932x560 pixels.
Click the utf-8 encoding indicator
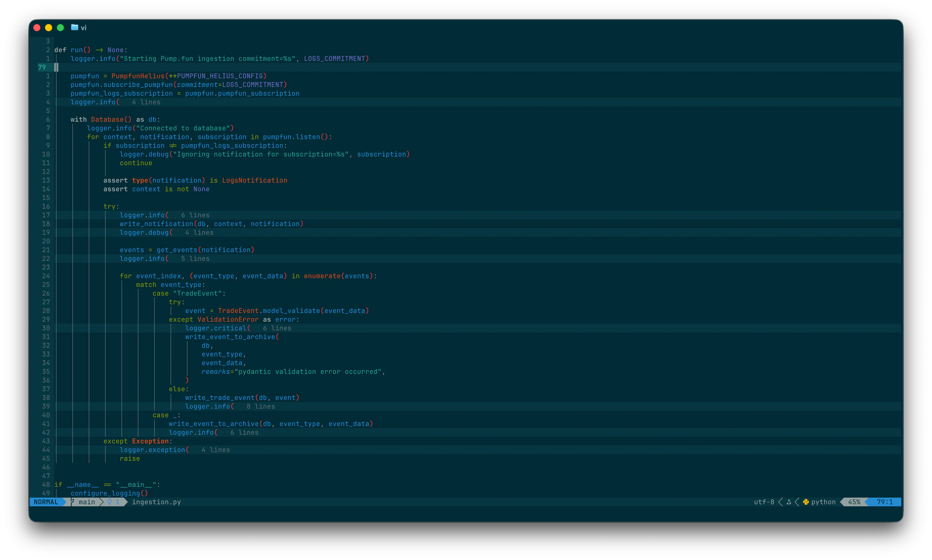pos(764,502)
